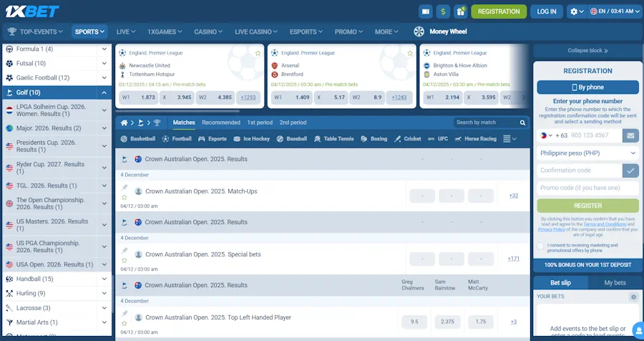This screenshot has width=644, height=341.
Task: Expand Formula 1 (4) chevron
Action: [104, 49]
